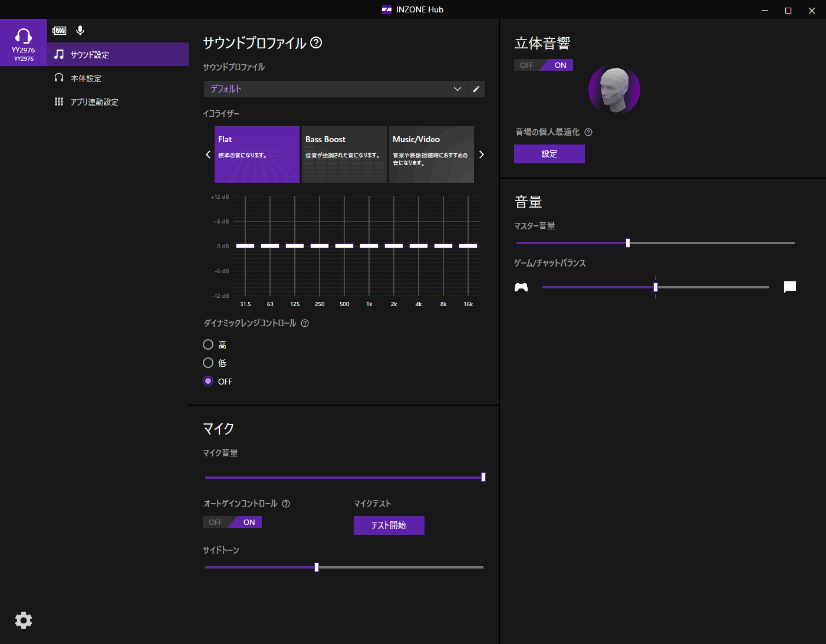
Task: Open help icon next to サウンドプロファイル heading
Action: pos(316,43)
